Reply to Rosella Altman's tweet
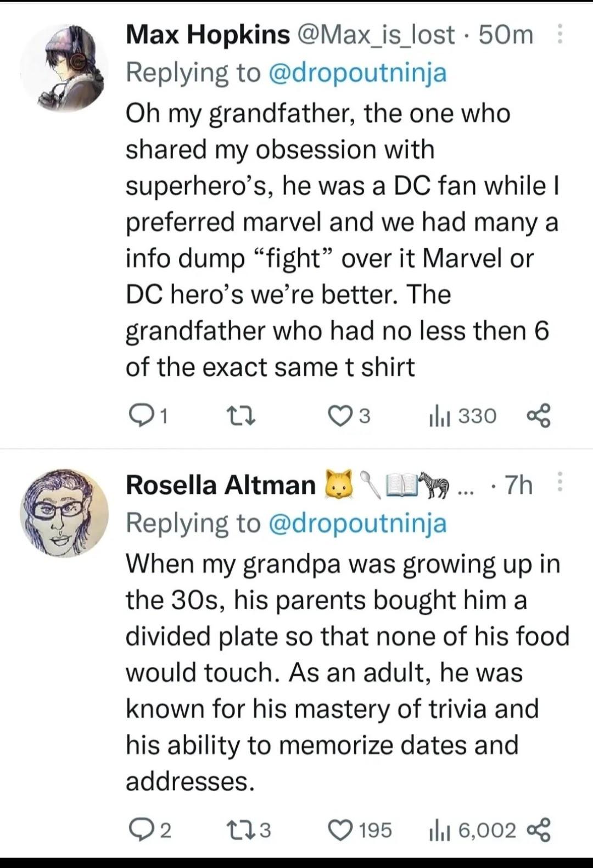Screen dimensions: 593x868 138,830
